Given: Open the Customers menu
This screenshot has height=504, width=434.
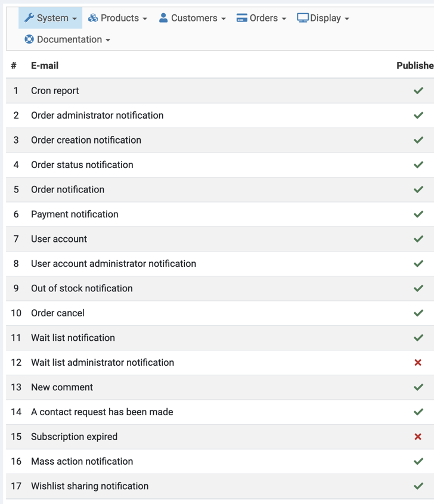Looking at the screenshot, I should 193,18.
